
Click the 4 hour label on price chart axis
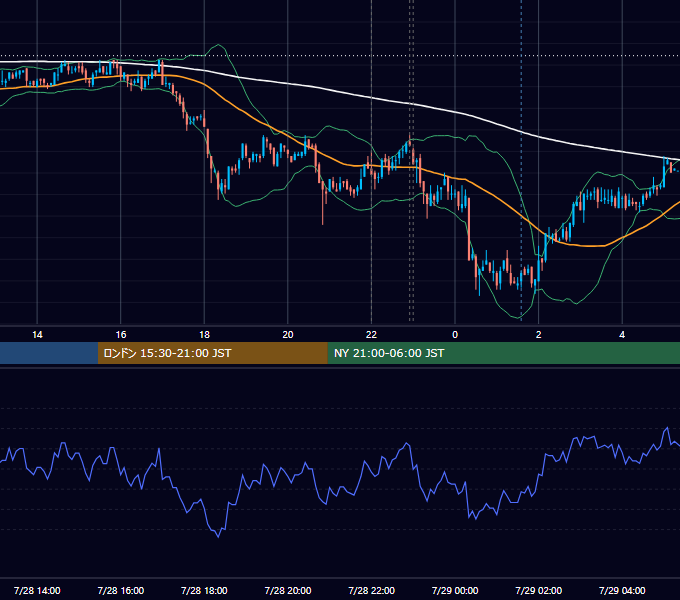[622, 335]
